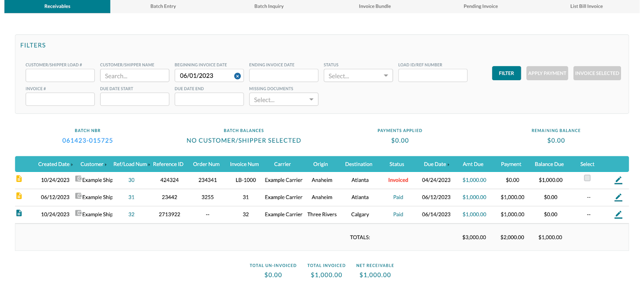
Task: Open the Pending Invoice tab
Action: pos(481,6)
